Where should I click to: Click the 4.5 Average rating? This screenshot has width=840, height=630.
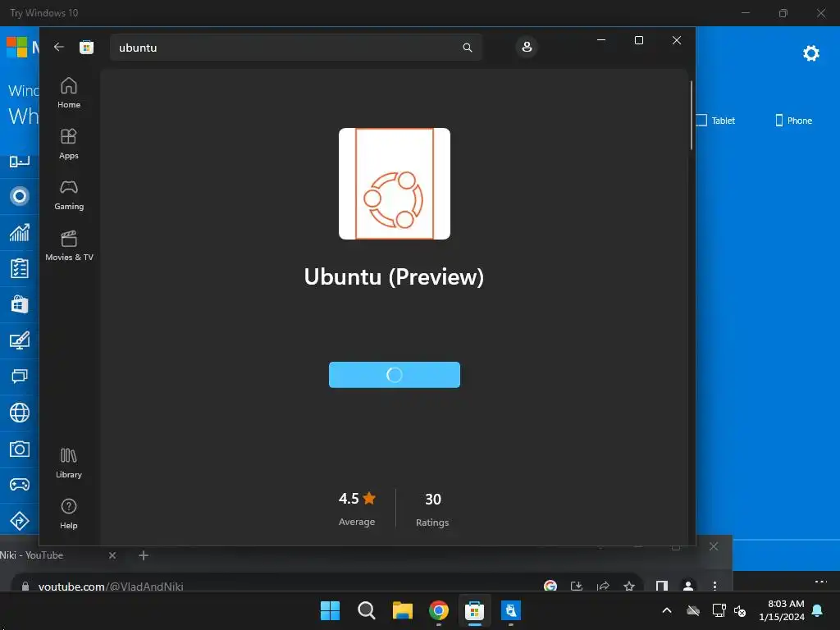357,509
